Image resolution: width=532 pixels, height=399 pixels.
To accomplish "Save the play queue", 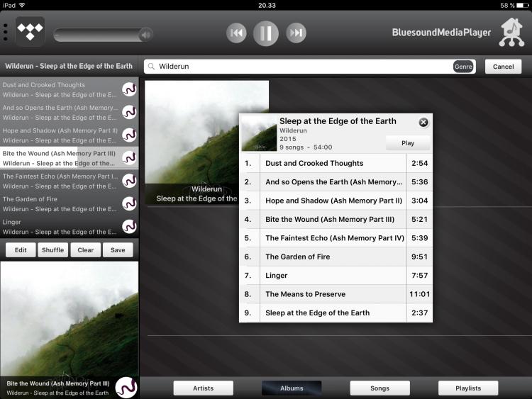I will [x=118, y=250].
